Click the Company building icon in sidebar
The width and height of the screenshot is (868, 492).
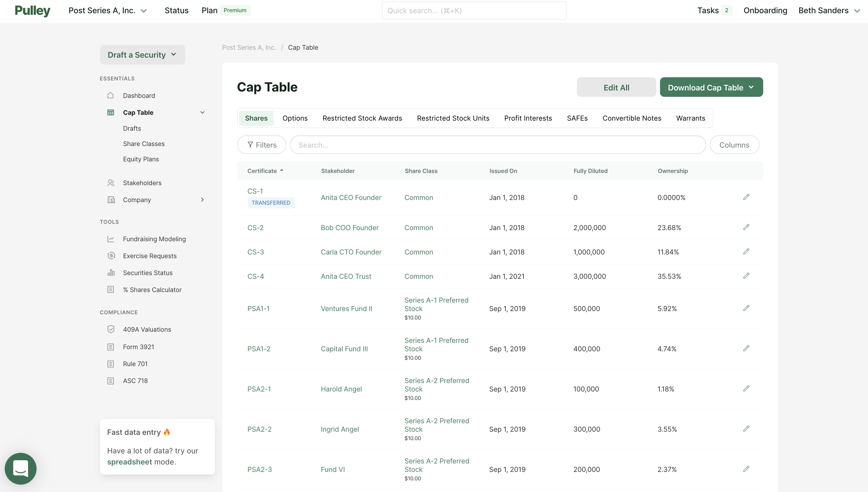[111, 199]
